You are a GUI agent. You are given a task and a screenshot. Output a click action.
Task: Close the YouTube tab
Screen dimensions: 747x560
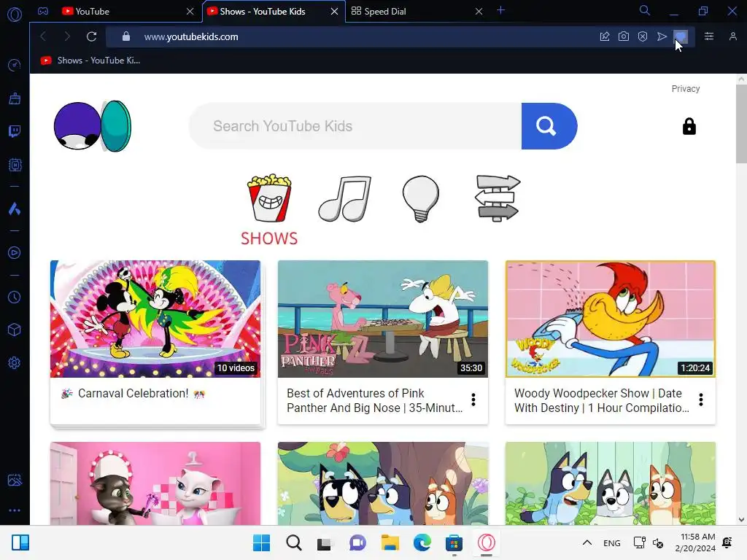click(x=190, y=12)
